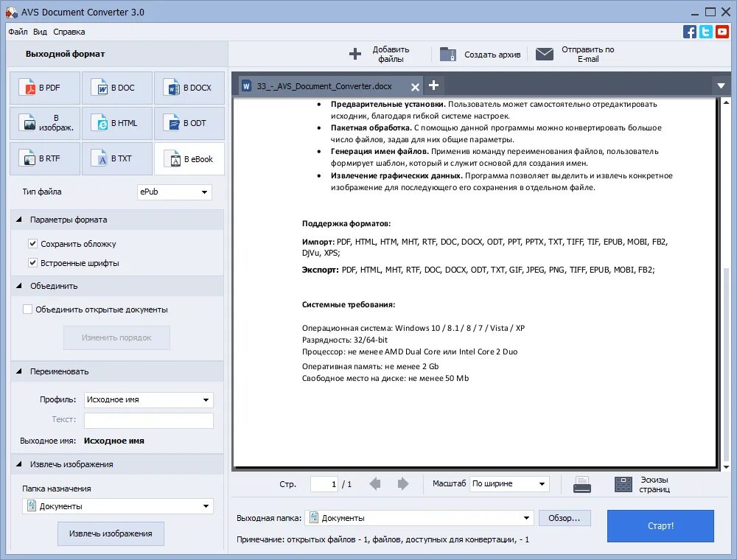Select the To PDF output format
The width and height of the screenshot is (737, 560).
(45, 88)
